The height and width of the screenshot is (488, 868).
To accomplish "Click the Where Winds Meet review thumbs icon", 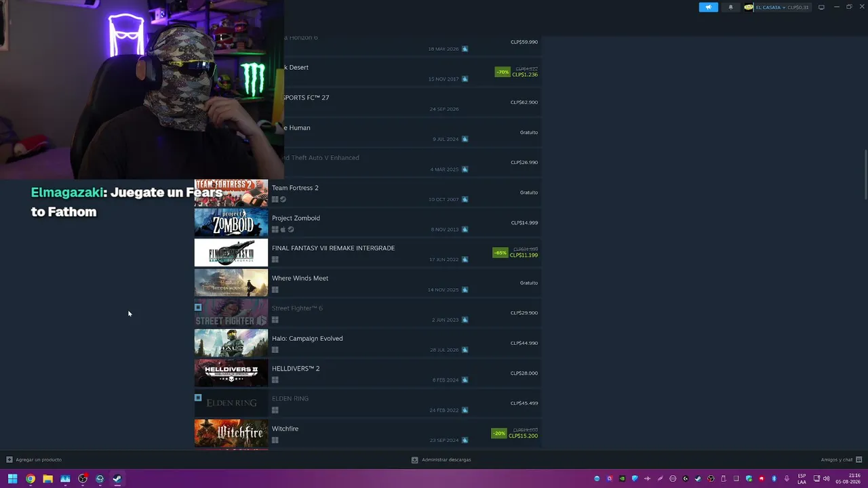I will click(465, 290).
